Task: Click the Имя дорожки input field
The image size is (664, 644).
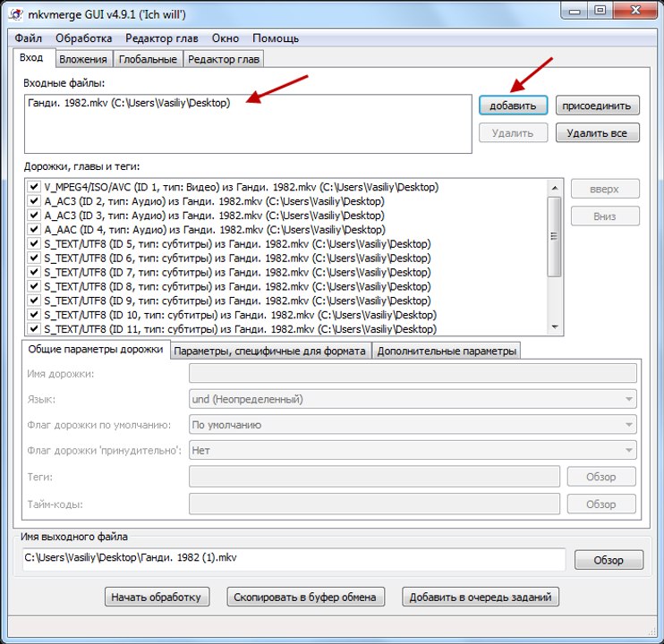Action: (413, 373)
